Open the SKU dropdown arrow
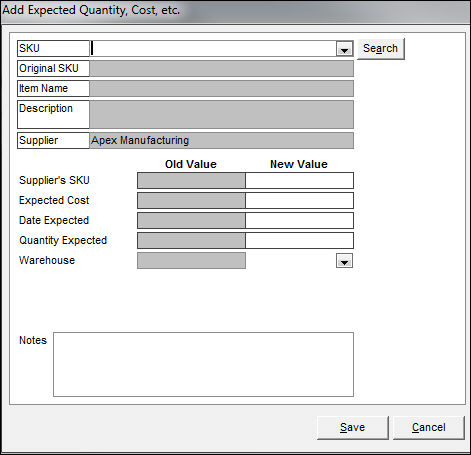Viewport: 471px width, 455px height. 344,49
